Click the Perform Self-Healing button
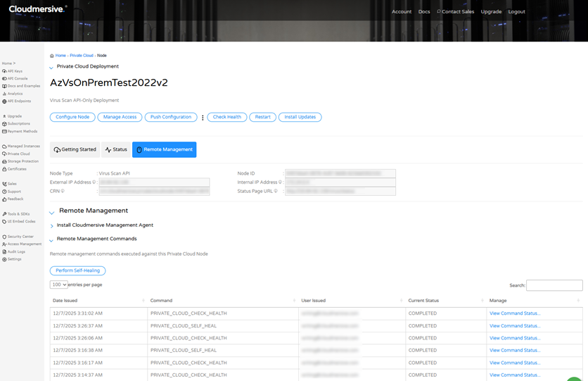The width and height of the screenshot is (588, 381). [77, 270]
